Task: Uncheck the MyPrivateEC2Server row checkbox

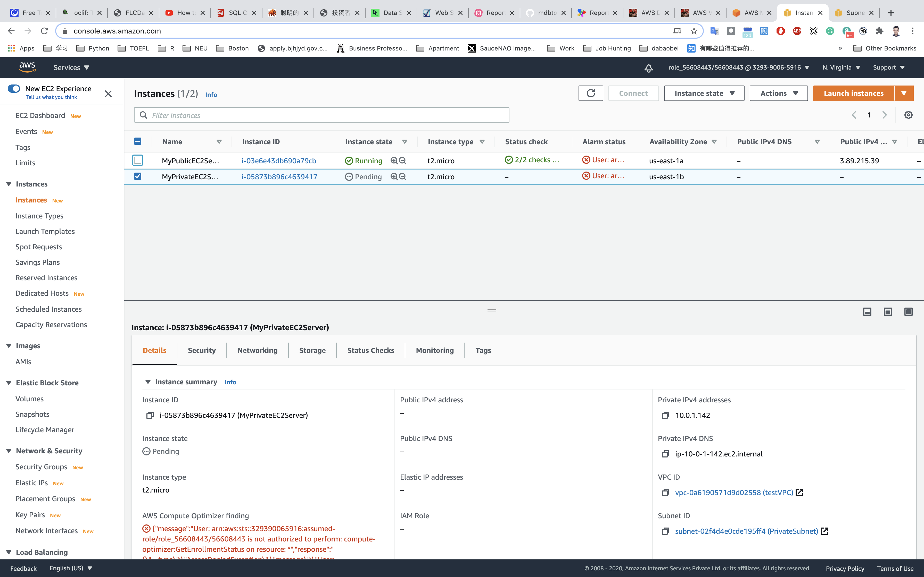Action: (x=138, y=176)
